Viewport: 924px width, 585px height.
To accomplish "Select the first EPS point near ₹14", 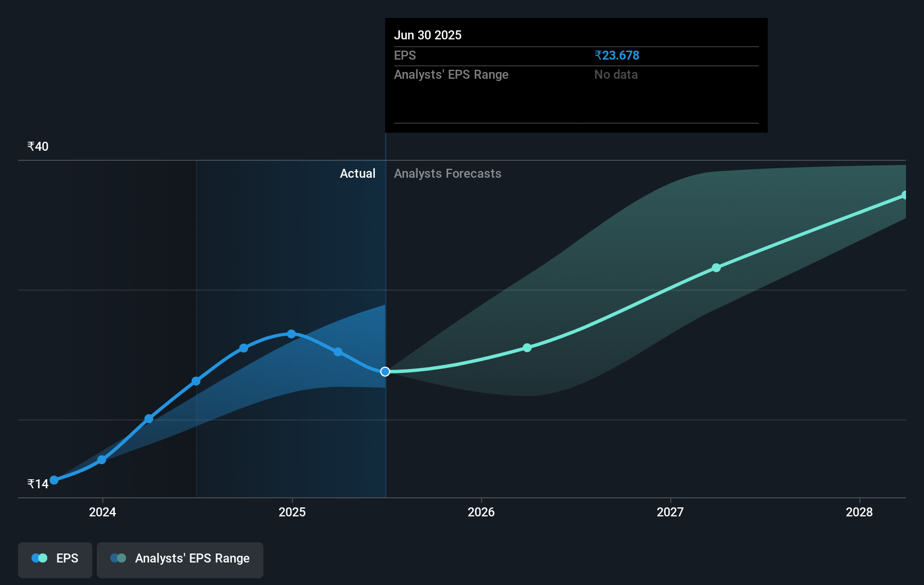I will [54, 480].
